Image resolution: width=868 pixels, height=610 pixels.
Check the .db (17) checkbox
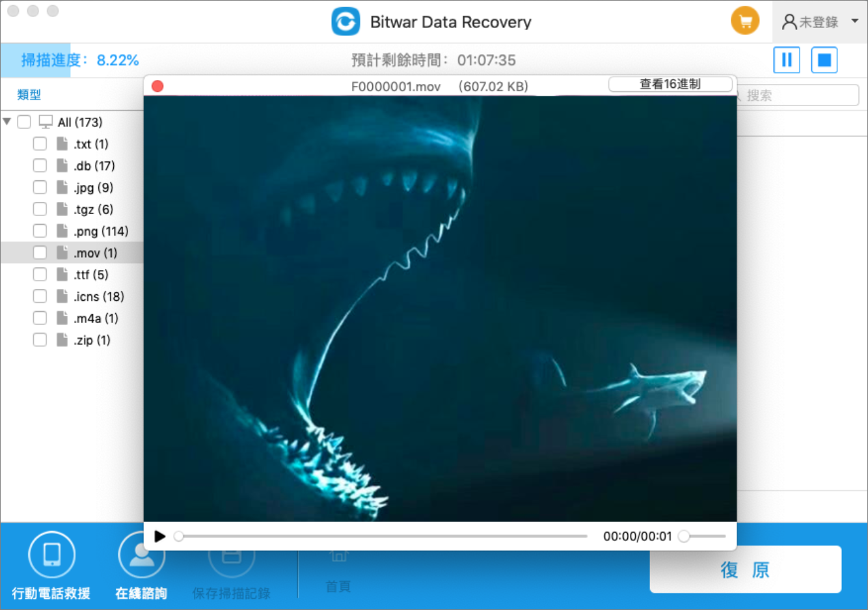tap(40, 165)
